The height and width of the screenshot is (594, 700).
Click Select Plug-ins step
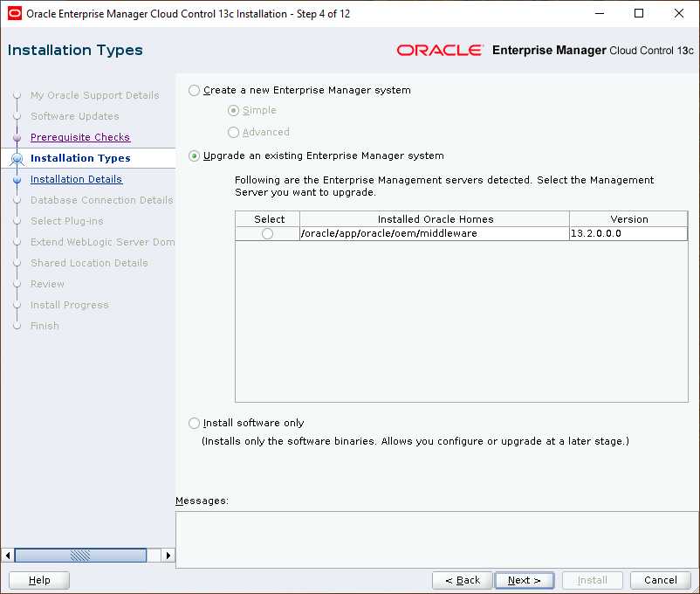[67, 221]
